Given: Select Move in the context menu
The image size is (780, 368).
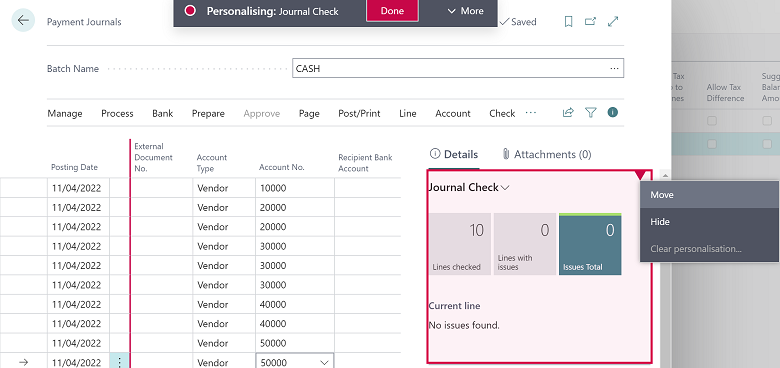Looking at the screenshot, I should click(x=709, y=195).
